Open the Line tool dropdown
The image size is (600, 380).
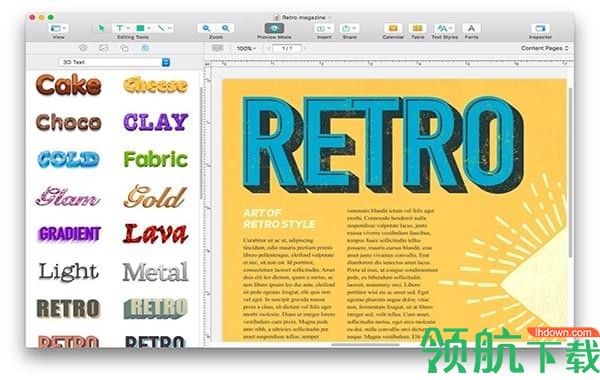(164, 28)
